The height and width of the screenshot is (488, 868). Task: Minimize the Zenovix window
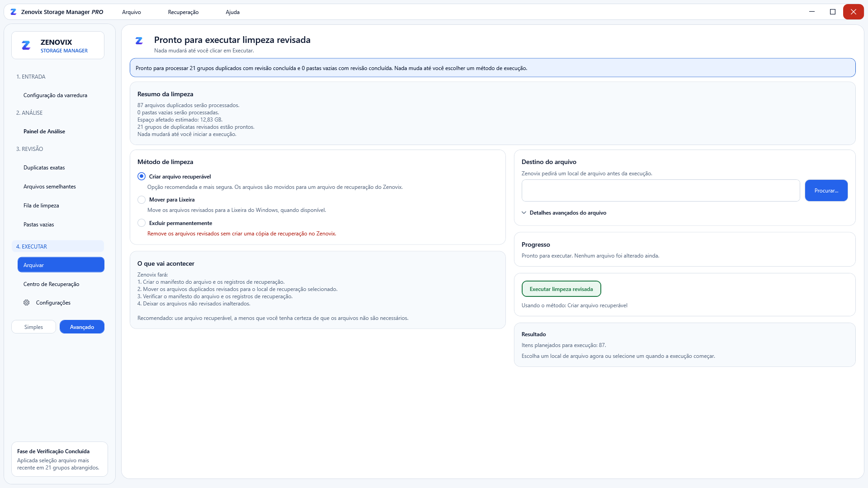point(812,12)
